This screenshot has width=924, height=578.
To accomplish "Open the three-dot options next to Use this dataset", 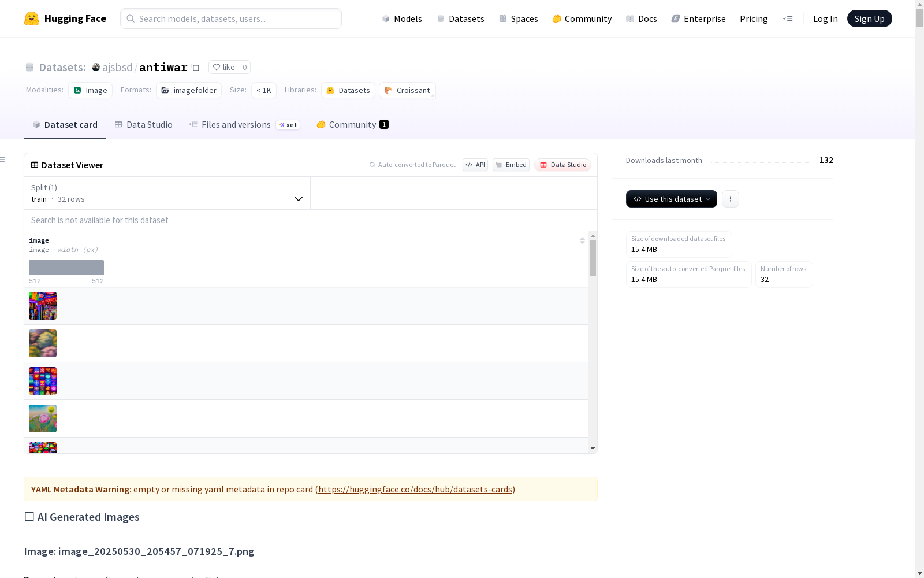I will (731, 199).
